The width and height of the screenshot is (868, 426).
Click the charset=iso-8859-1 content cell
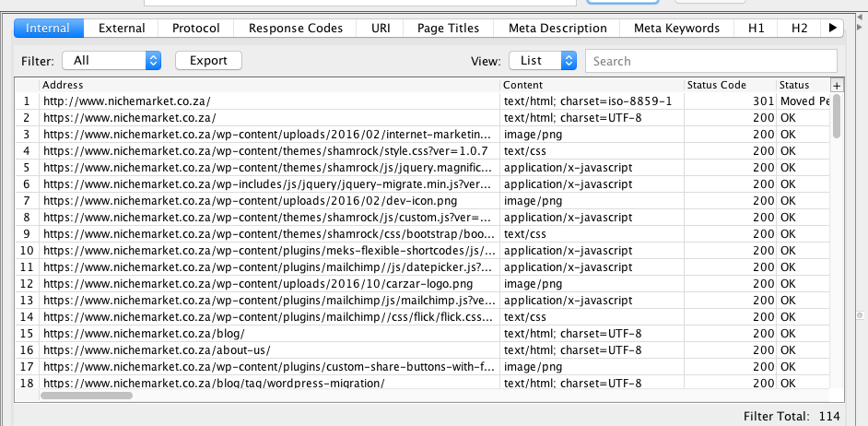592,101
